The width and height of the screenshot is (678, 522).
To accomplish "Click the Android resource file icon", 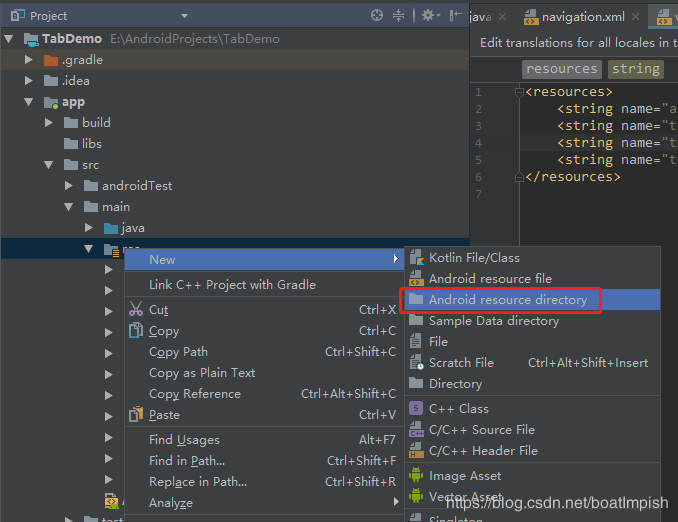I will (x=416, y=278).
